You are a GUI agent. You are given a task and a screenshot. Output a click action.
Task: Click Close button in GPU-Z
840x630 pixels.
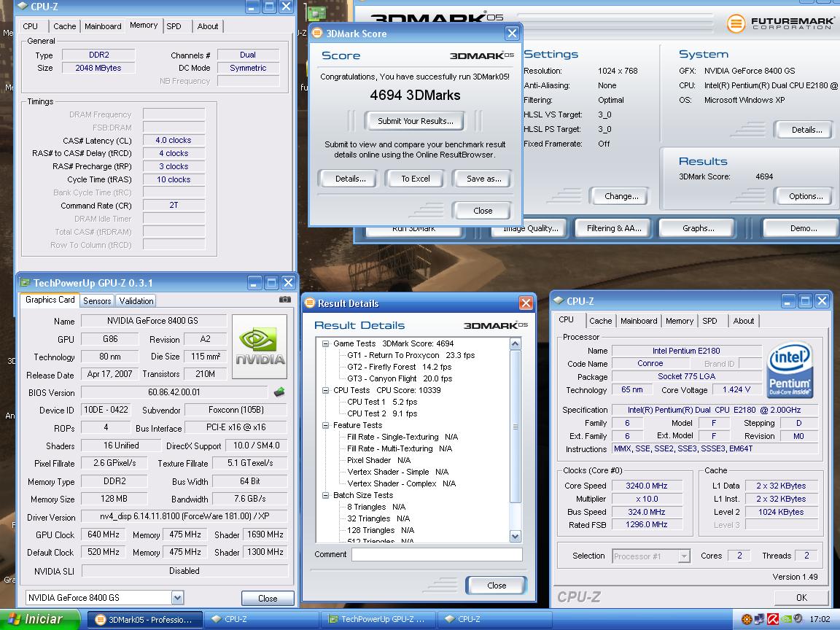coord(268,599)
